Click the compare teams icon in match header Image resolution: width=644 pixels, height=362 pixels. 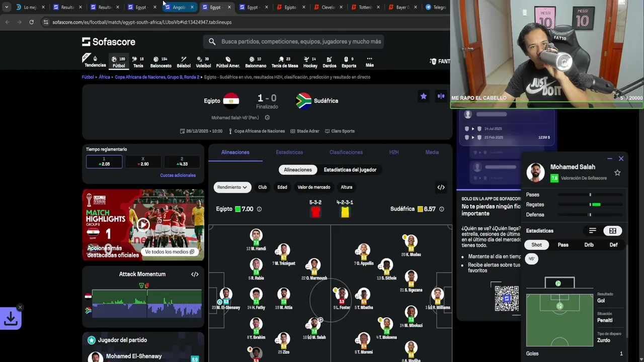point(441,96)
